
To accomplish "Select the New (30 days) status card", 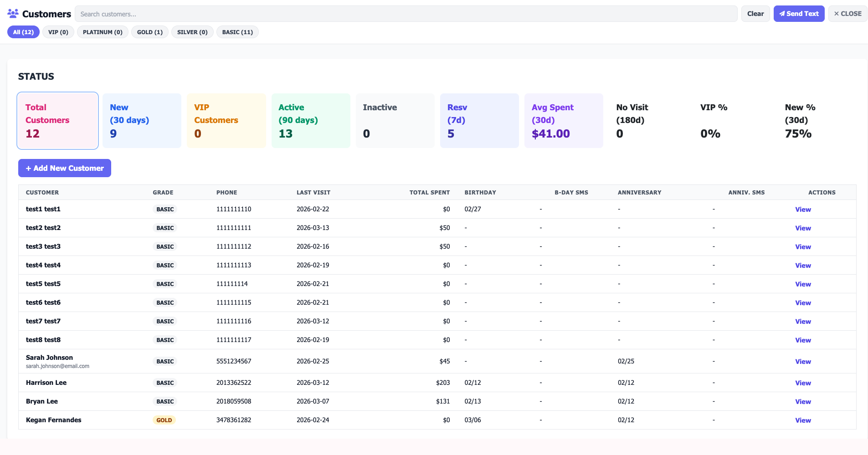I will [142, 120].
